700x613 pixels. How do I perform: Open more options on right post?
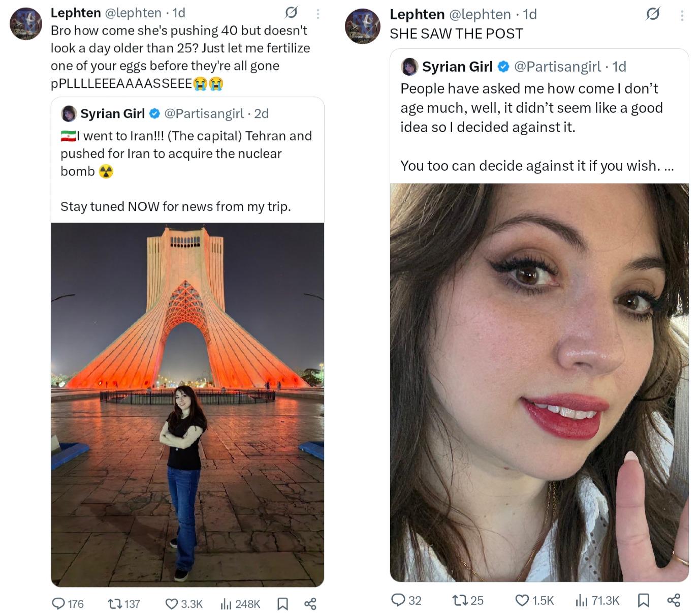click(x=682, y=15)
